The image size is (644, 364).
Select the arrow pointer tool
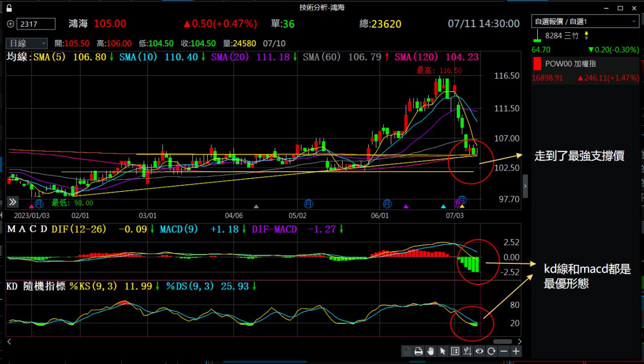tap(443, 351)
